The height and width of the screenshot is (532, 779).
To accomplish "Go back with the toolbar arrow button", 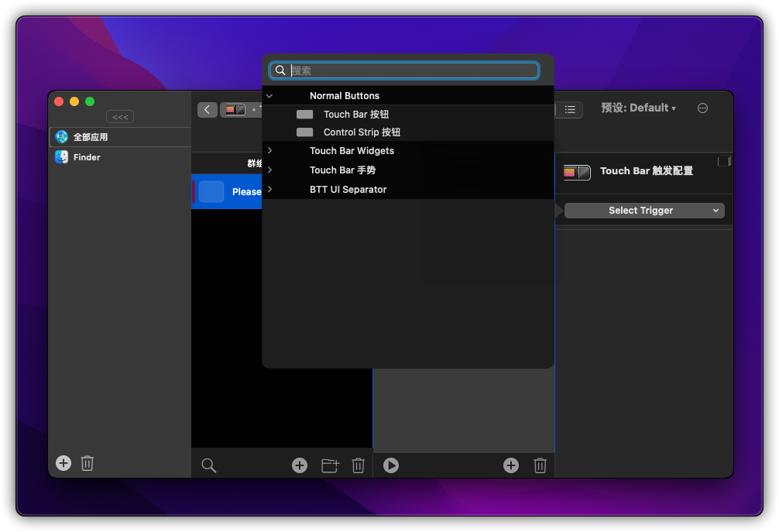I will tap(208, 109).
